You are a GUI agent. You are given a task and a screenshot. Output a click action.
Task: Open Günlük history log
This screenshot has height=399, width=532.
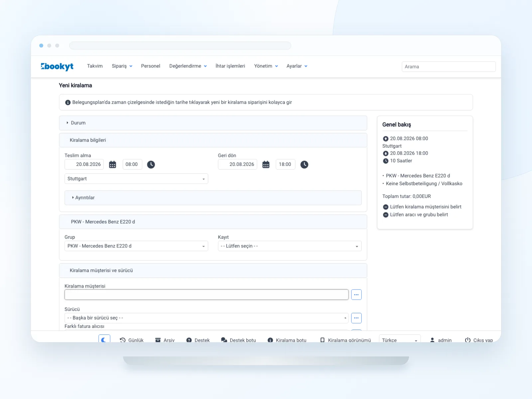pos(132,340)
